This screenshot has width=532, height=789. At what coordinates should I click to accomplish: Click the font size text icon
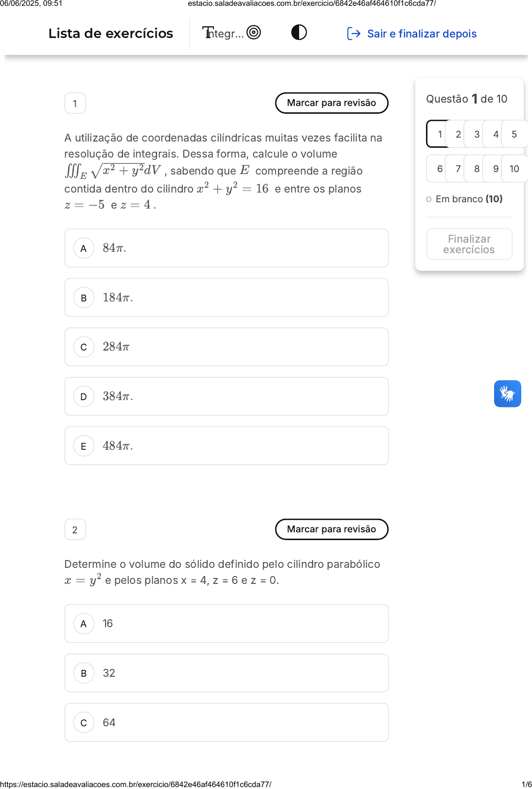pyautogui.click(x=208, y=33)
